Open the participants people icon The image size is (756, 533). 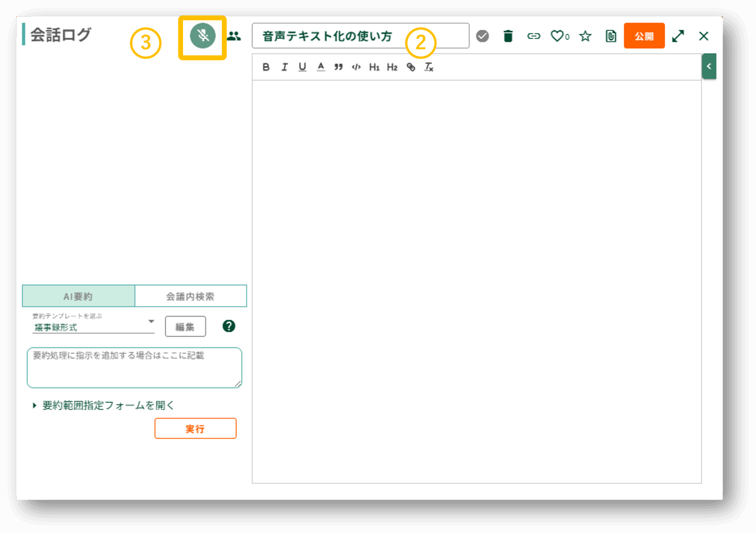click(x=234, y=36)
